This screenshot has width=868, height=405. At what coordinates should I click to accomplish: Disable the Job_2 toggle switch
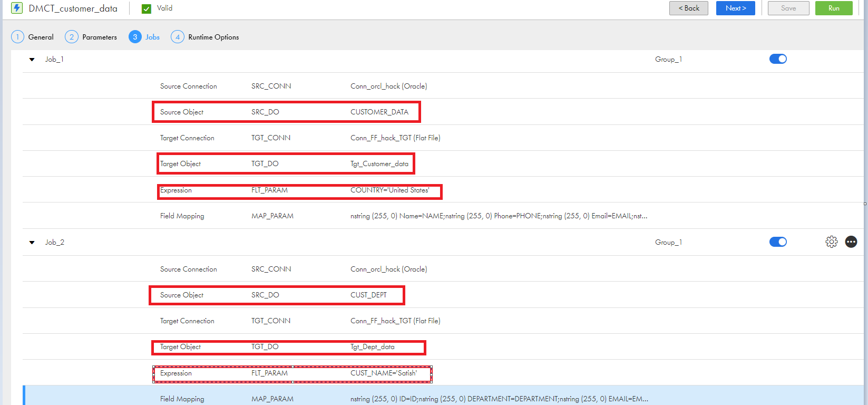[x=778, y=242]
